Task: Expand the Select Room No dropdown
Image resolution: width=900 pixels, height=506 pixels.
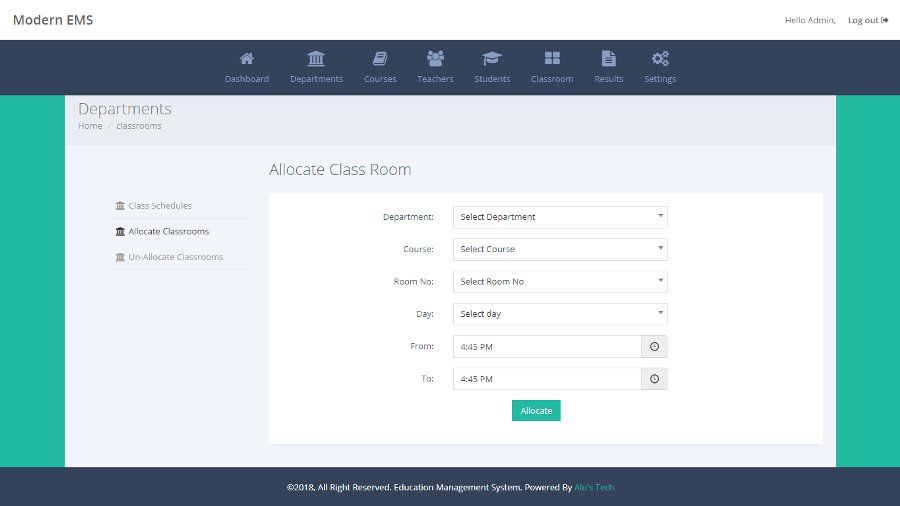Action: coord(560,282)
